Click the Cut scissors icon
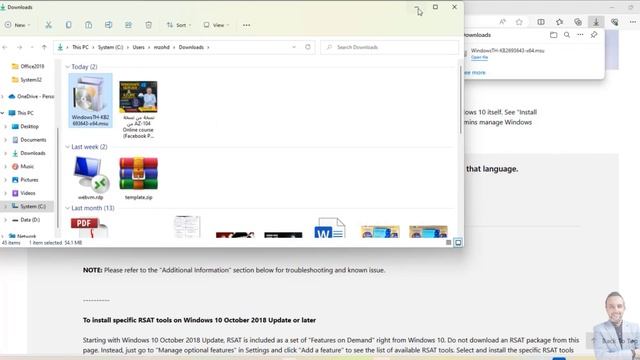The width and height of the screenshot is (640, 360). [x=48, y=25]
